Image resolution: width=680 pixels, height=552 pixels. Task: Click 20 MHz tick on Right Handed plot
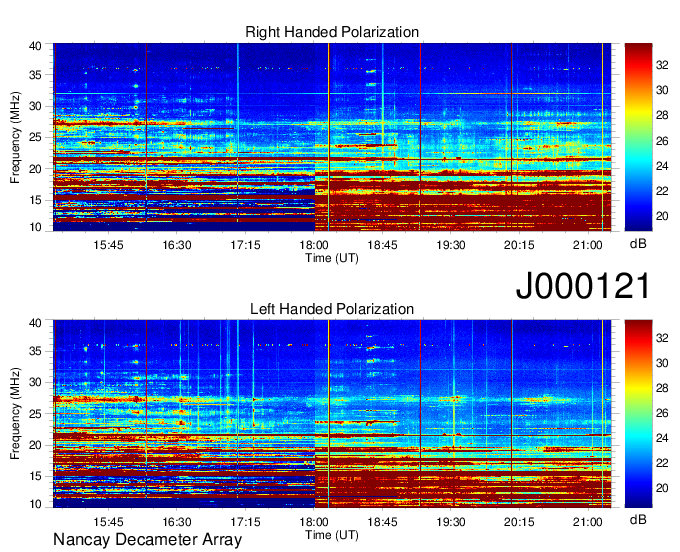click(35, 169)
